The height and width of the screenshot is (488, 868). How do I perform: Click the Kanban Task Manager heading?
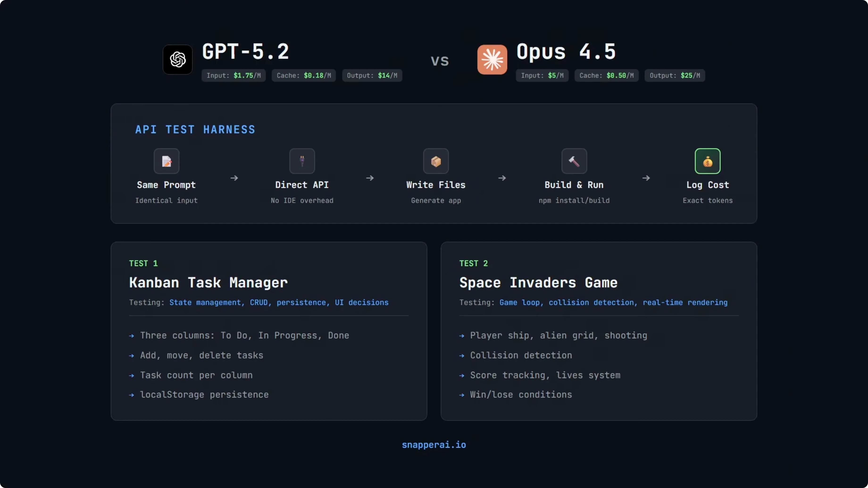208,282
